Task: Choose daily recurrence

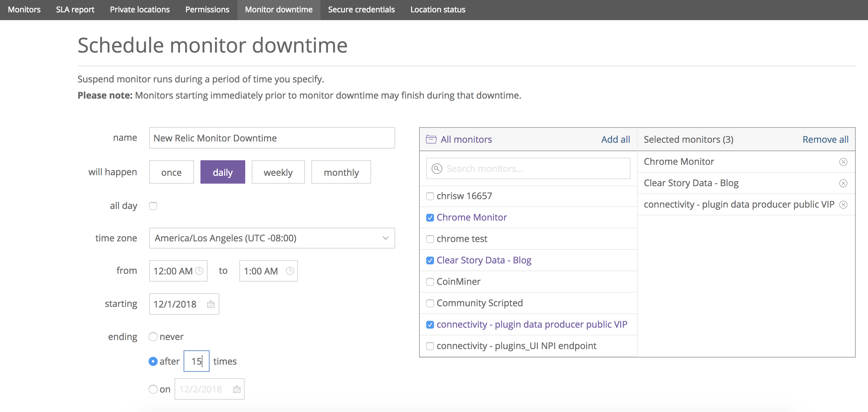Action: coord(223,172)
